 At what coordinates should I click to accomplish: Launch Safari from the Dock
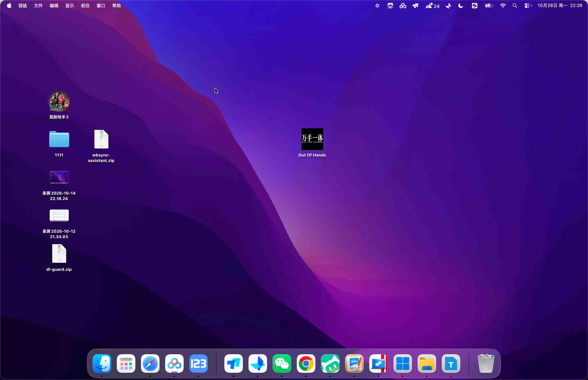tap(150, 364)
